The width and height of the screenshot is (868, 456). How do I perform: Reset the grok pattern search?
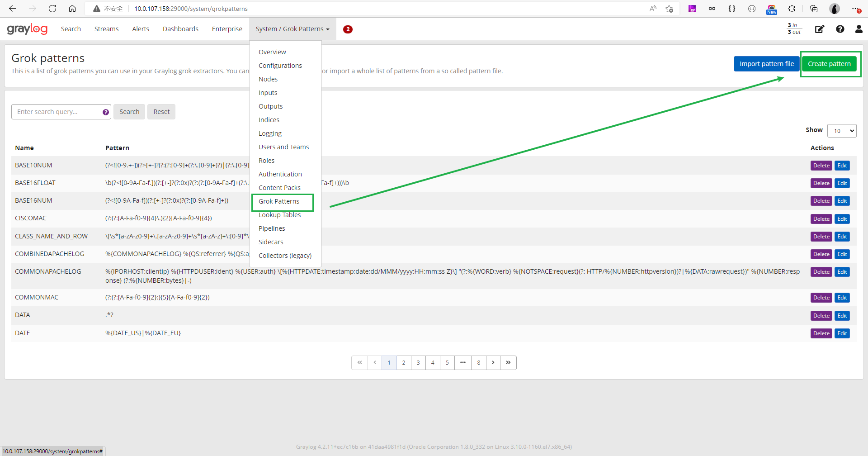click(x=161, y=112)
